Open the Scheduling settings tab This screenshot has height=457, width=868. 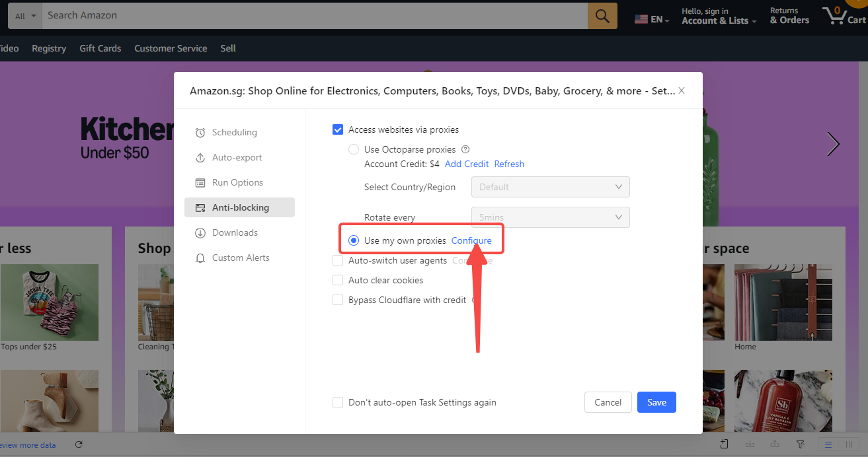[x=234, y=132]
